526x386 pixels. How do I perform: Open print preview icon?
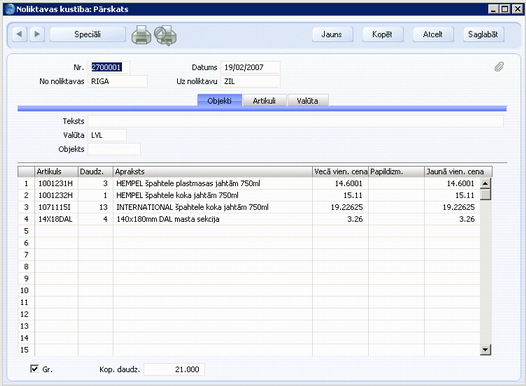(x=165, y=35)
